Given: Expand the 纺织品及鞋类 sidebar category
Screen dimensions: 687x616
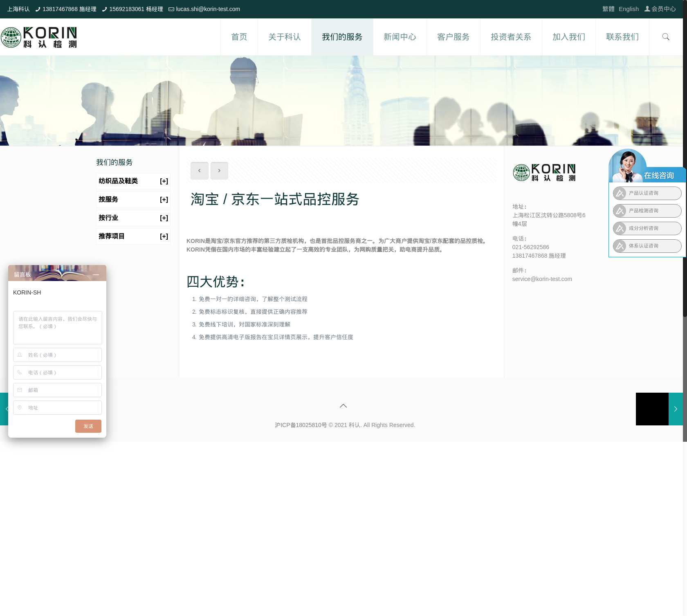Looking at the screenshot, I should [164, 181].
